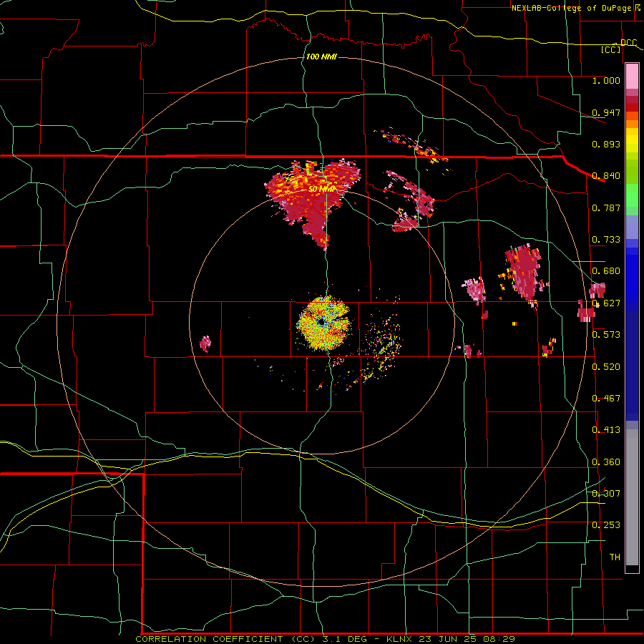Click the 0.520 scale value
644x644 pixels.
(x=606, y=367)
